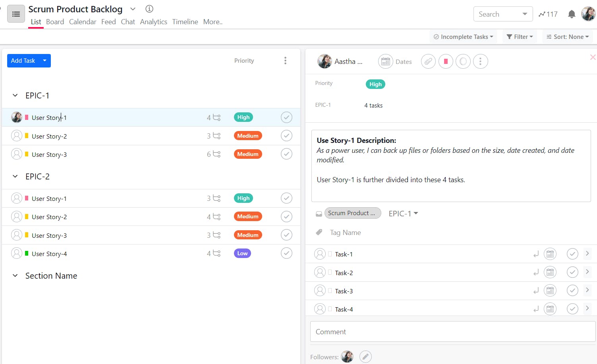Switch to the Calendar view

(x=83, y=22)
